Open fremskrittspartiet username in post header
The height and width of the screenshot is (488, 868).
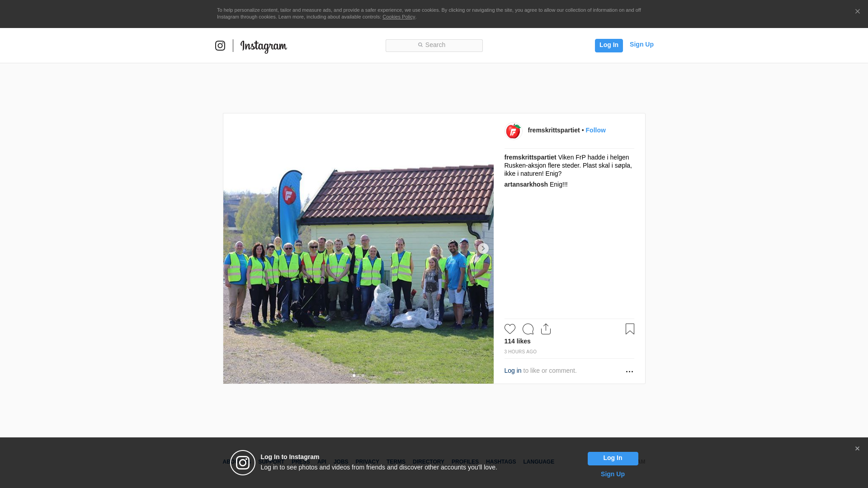pos(554,130)
